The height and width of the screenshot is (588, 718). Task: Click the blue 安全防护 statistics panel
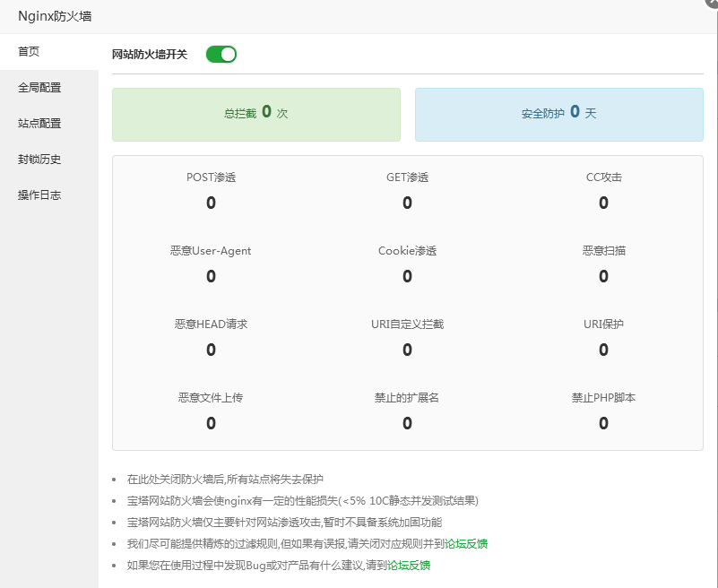pos(558,114)
